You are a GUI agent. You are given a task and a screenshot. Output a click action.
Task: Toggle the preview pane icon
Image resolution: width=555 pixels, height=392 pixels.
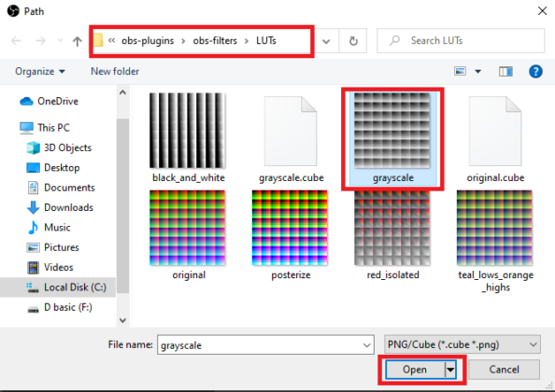click(x=505, y=72)
